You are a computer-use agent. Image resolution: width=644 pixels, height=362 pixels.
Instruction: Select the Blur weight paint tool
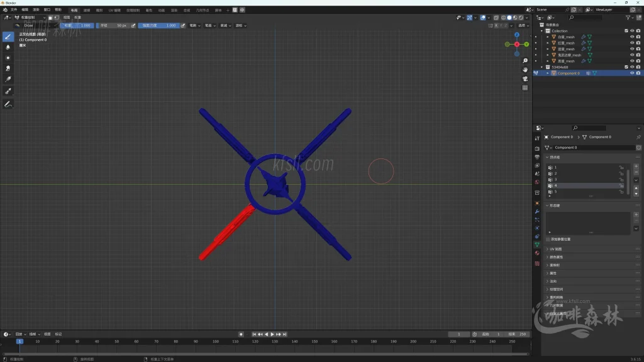coord(8,47)
